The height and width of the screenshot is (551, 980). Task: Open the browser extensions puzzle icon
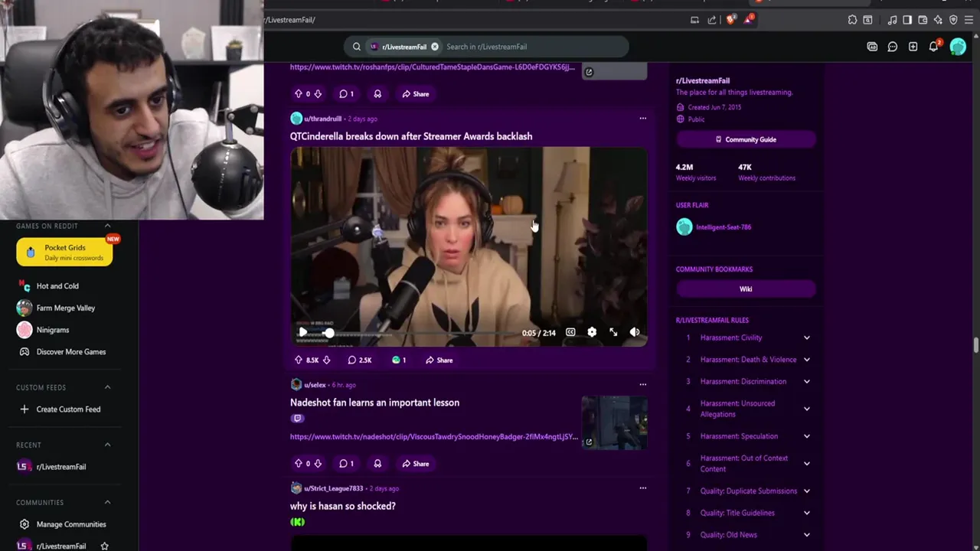pyautogui.click(x=852, y=20)
